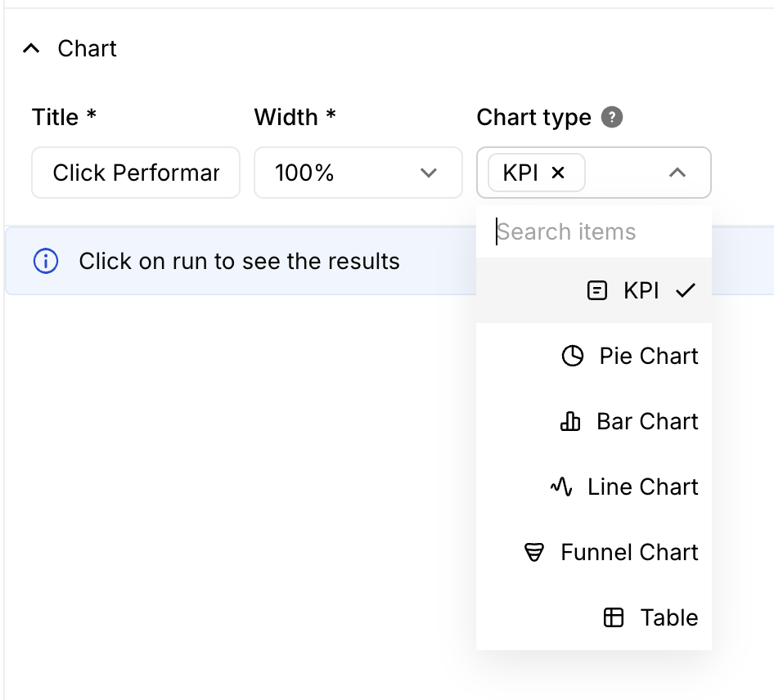
Task: Close the Chart type dropdown arrow
Action: 677,173
